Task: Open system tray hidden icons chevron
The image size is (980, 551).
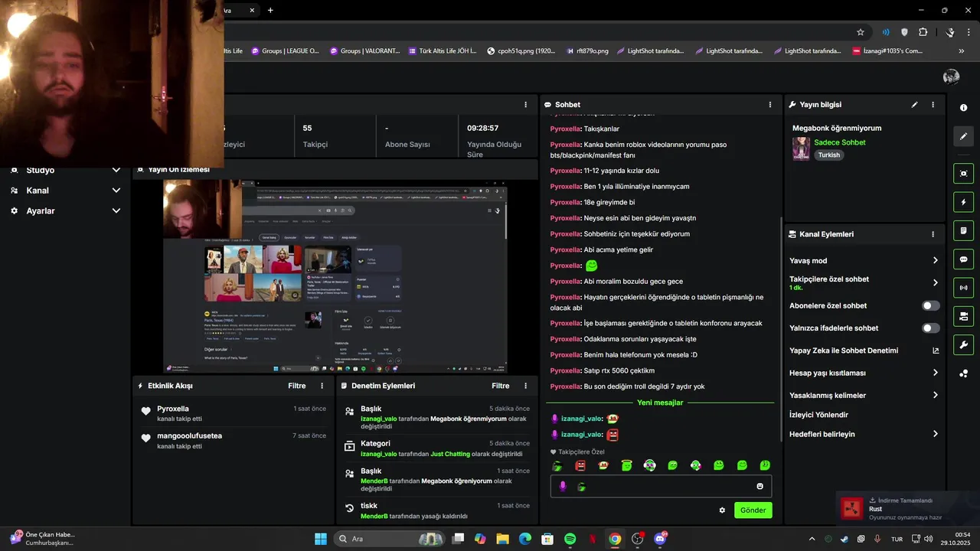Action: click(812, 539)
